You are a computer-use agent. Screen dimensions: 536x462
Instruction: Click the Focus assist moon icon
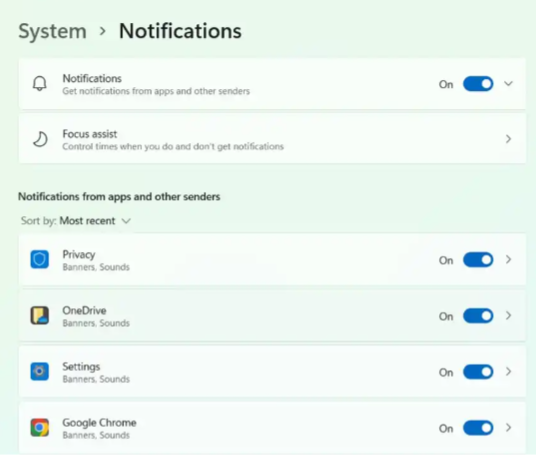40,139
